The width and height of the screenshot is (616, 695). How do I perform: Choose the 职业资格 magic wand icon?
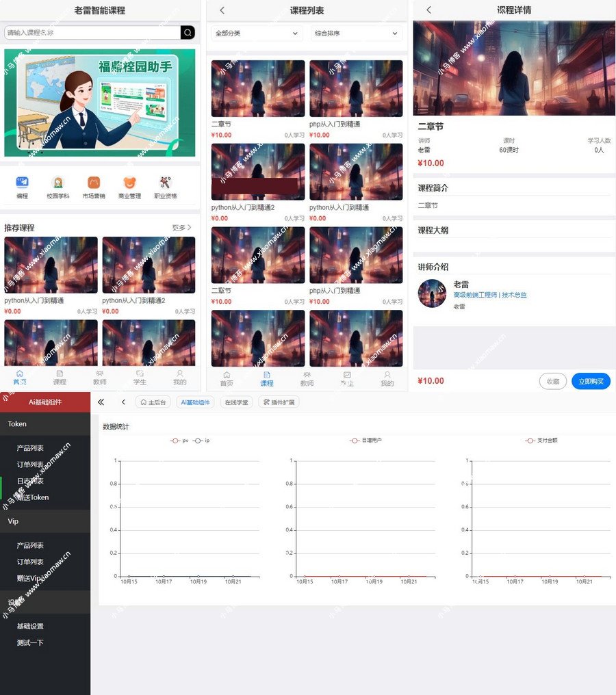point(165,183)
